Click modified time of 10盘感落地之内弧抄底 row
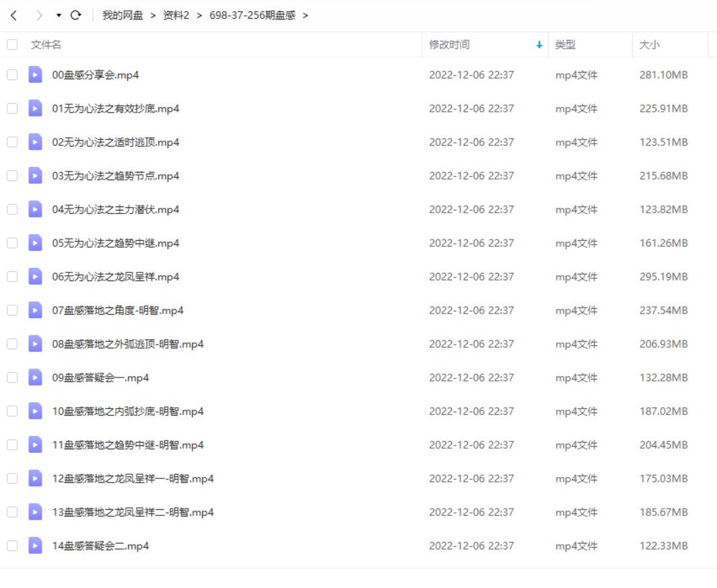Screen dimensions: 717x588 [471, 412]
